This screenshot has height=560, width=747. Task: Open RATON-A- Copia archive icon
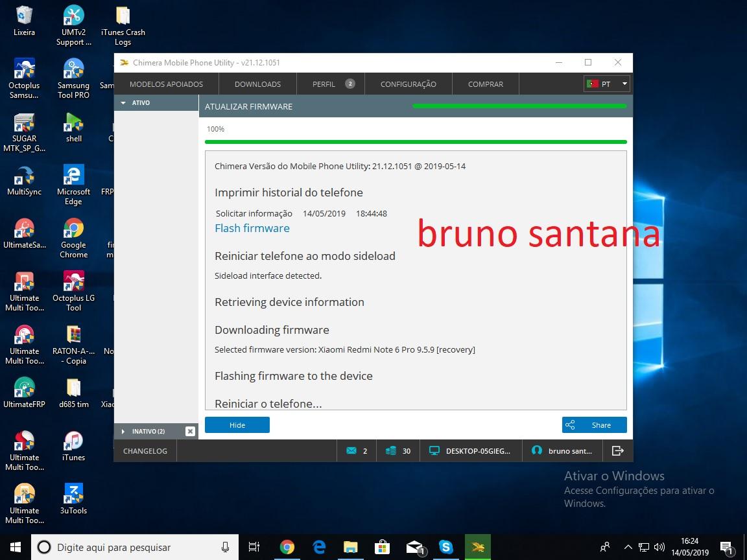pyautogui.click(x=73, y=344)
